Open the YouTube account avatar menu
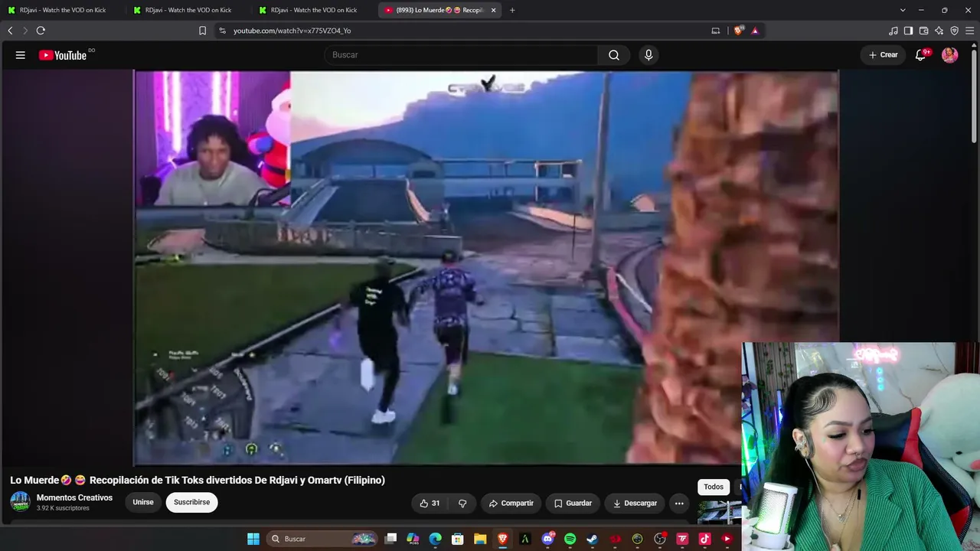 tap(950, 55)
